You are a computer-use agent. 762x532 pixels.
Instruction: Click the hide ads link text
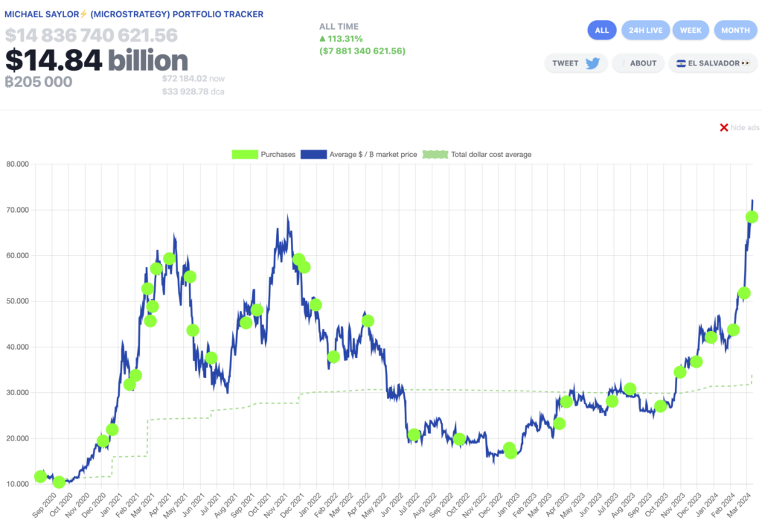(x=744, y=128)
